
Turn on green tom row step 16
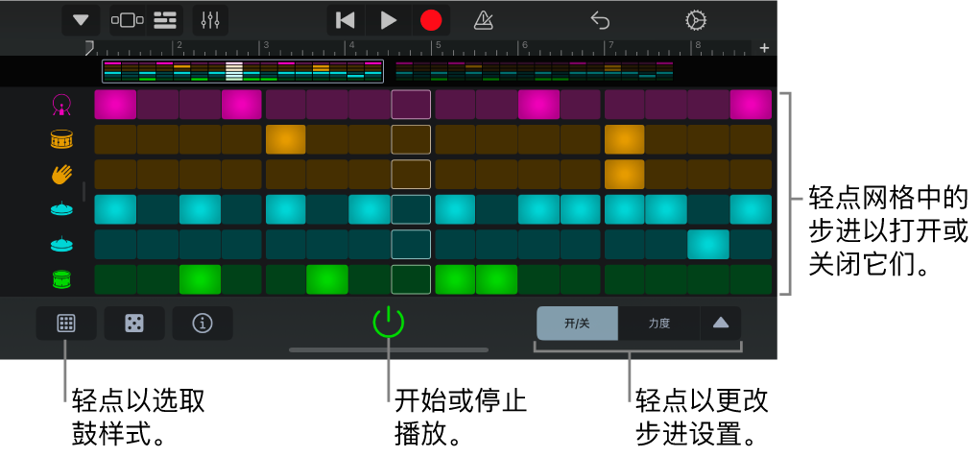[751, 279]
